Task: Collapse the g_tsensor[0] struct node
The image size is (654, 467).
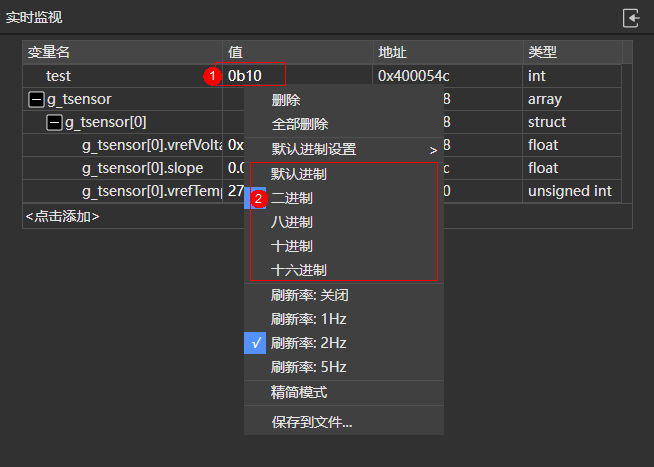Action: point(55,122)
